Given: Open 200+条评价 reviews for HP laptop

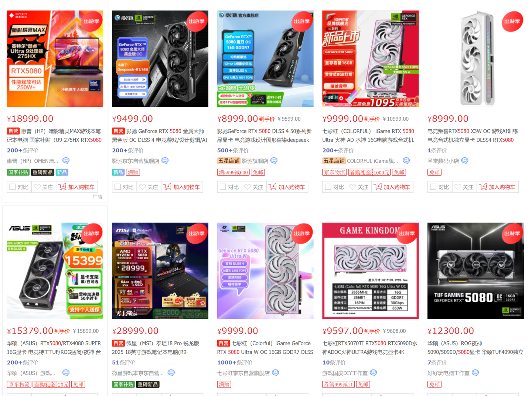Looking at the screenshot, I should pyautogui.click(x=23, y=150).
